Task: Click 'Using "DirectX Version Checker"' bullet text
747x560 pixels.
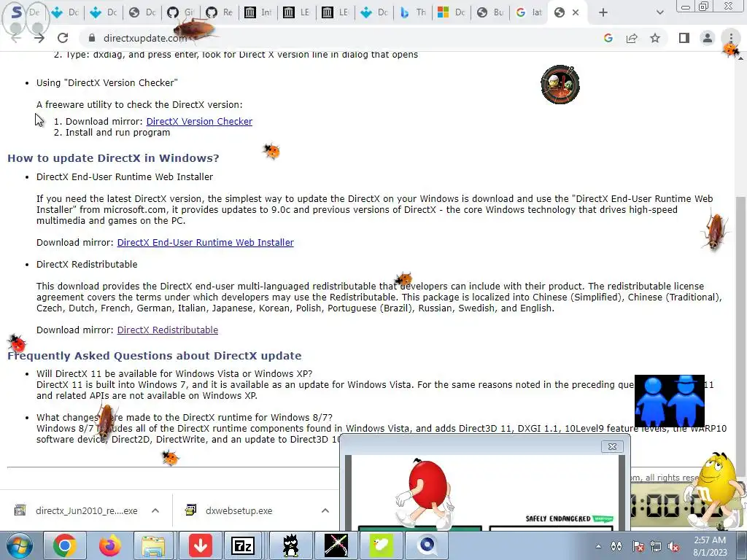Action: coord(107,83)
